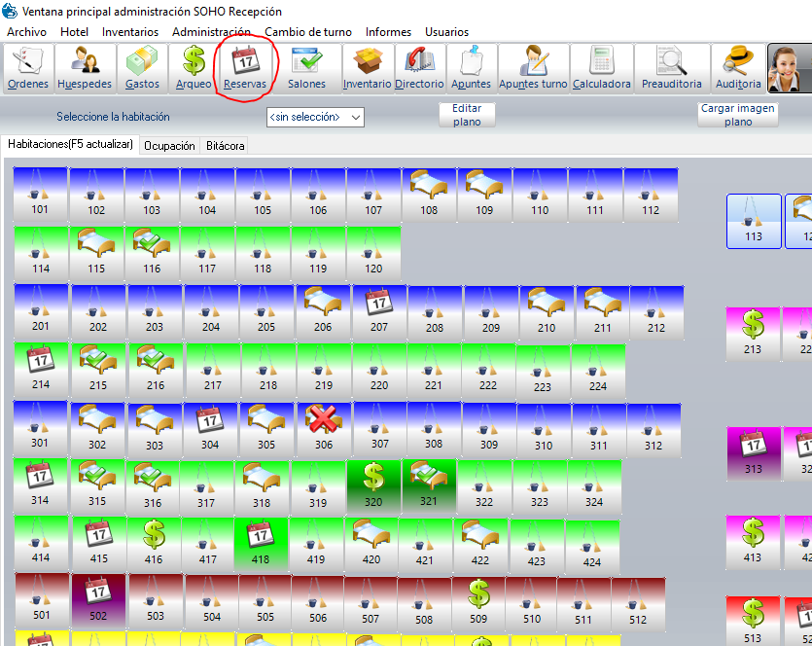Click the Ordenes toolbar icon

point(27,68)
